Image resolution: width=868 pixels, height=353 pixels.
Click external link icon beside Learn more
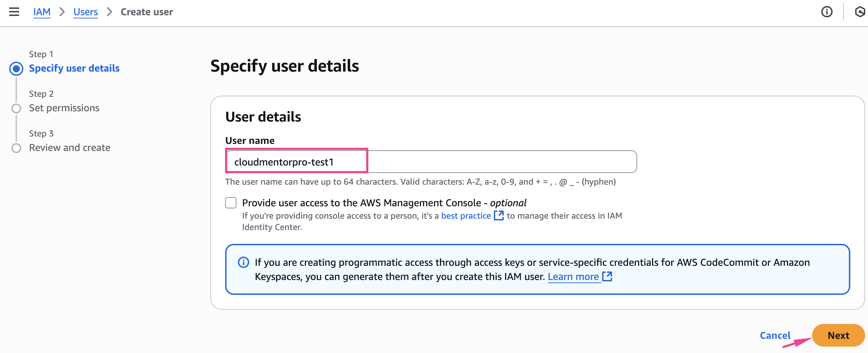pyautogui.click(x=607, y=276)
